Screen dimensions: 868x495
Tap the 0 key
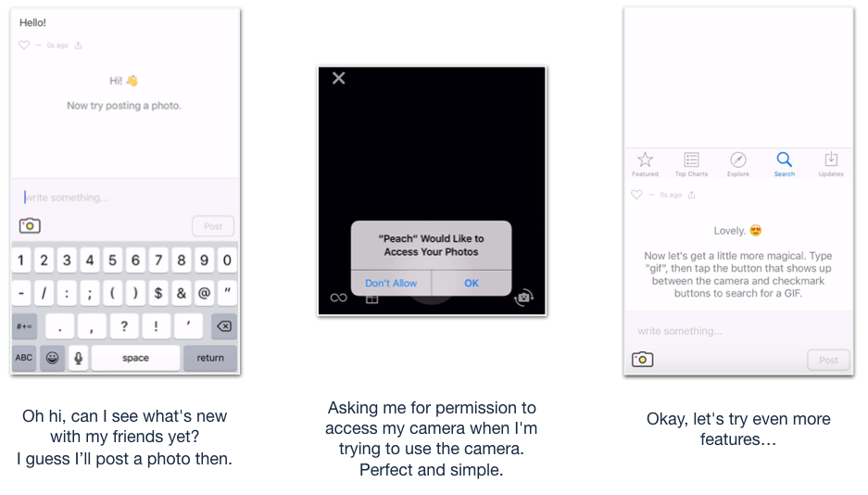click(227, 260)
